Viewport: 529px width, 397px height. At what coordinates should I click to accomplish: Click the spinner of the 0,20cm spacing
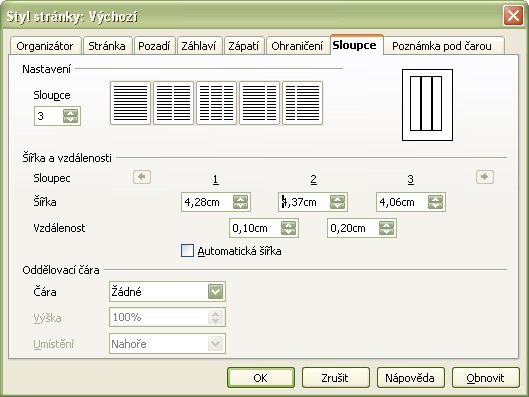[x=386, y=228]
